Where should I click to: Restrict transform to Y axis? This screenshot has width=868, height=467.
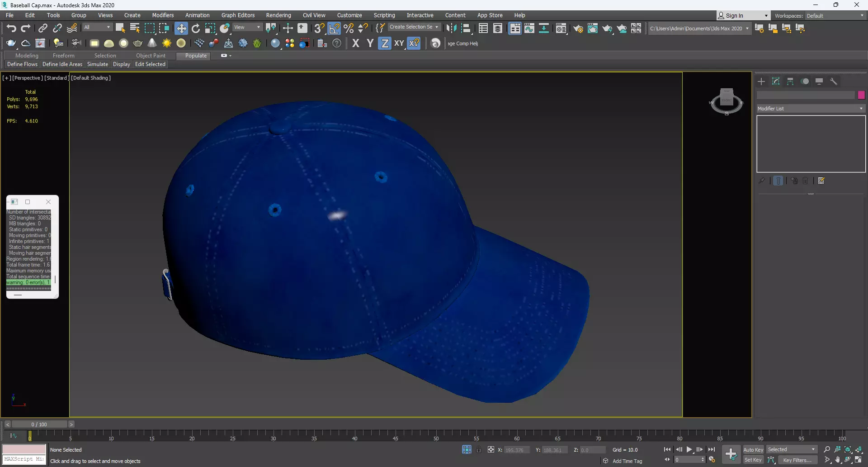(370, 43)
